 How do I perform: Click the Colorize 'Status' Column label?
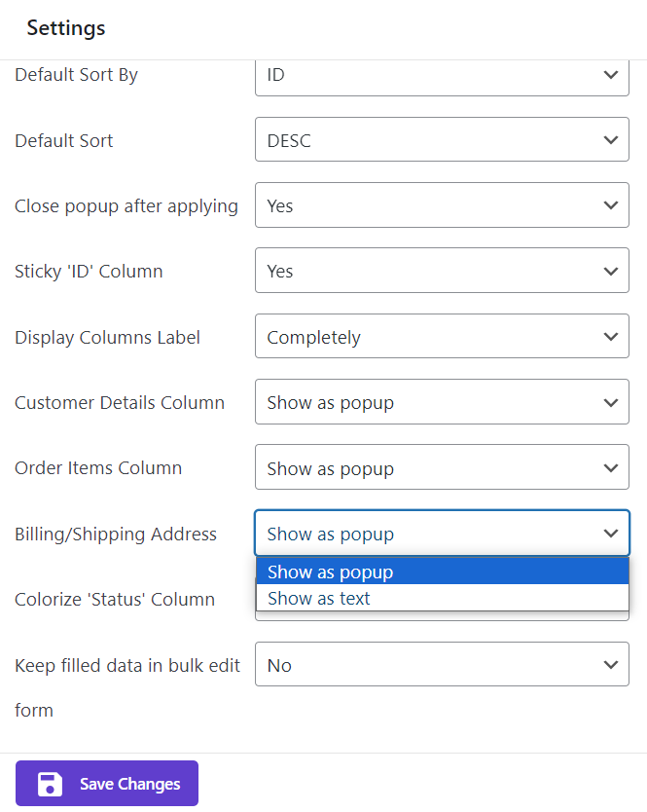click(x=115, y=599)
